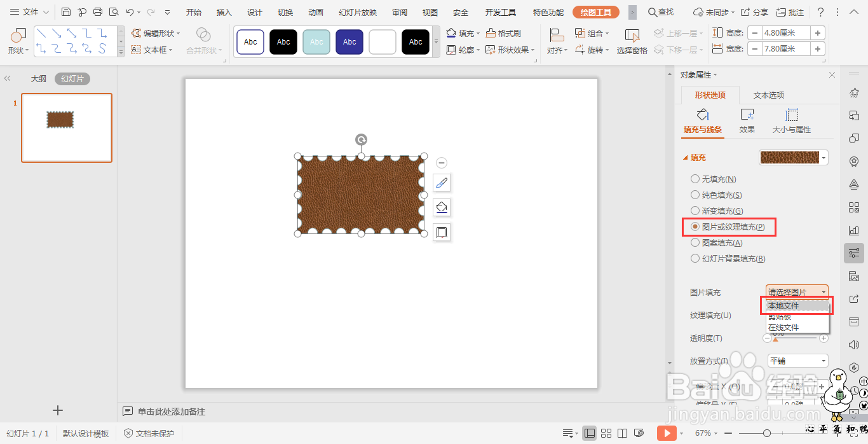Open the 选择窗格 selection pane
This screenshot has width=868, height=444.
tap(632, 41)
